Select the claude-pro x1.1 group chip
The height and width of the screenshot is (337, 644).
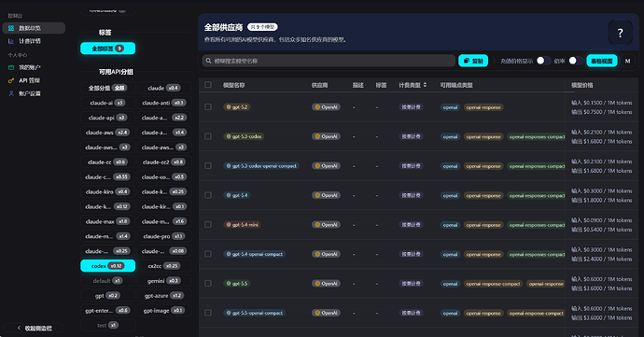coord(164,236)
